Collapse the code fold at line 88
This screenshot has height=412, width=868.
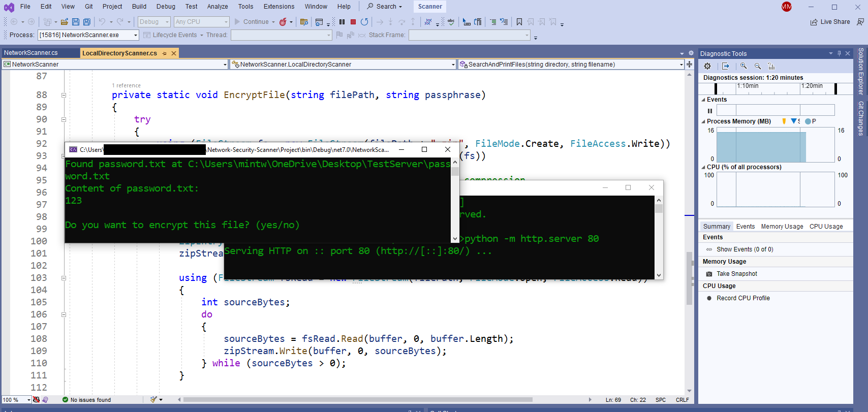click(x=64, y=95)
